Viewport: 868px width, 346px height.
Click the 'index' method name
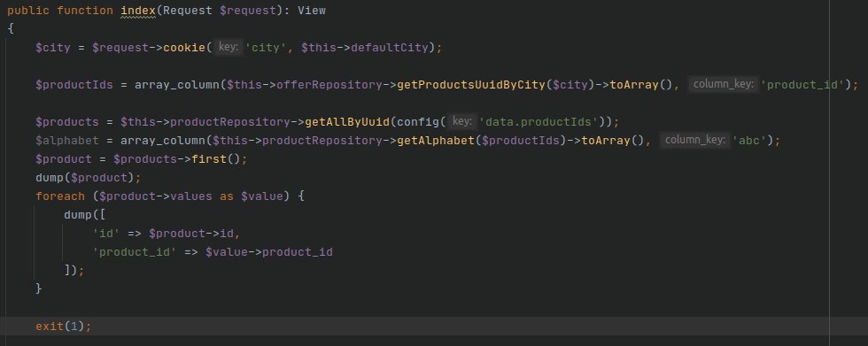click(x=138, y=11)
